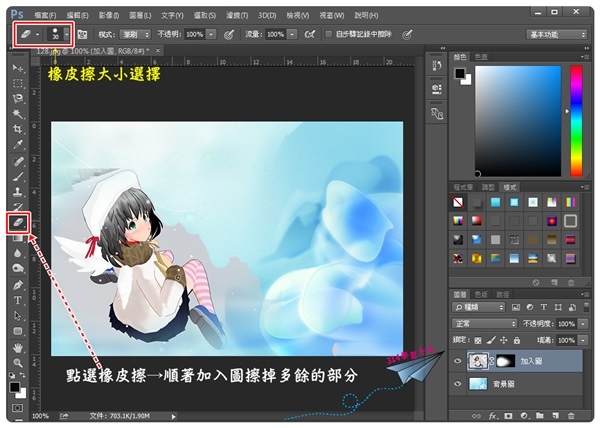Select the Hand tool
600x428 pixels.
[x=18, y=348]
